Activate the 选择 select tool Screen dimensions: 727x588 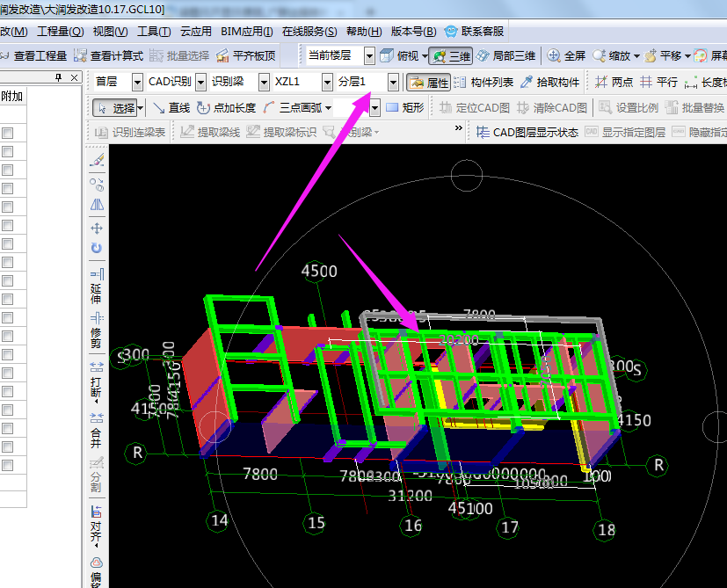(114, 108)
